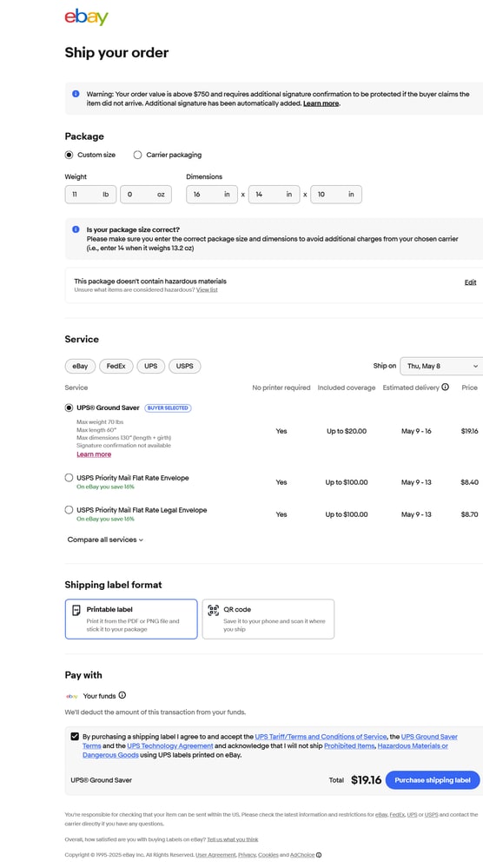Filter services by eBay carrier
Screen dimensions: 483x868
click(80, 366)
